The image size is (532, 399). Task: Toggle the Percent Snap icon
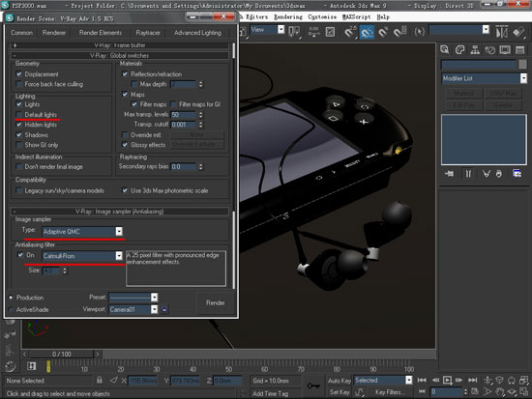pyautogui.click(x=383, y=32)
